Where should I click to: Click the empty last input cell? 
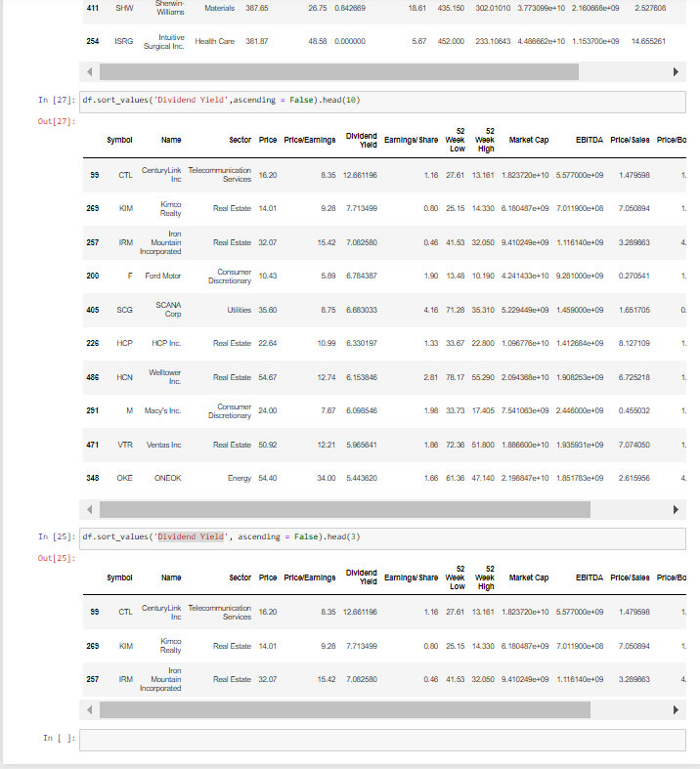point(382,740)
